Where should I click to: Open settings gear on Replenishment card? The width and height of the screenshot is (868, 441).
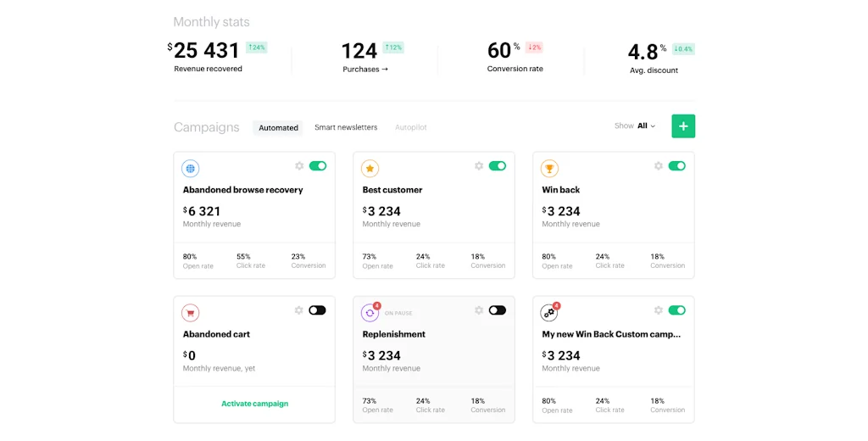coord(479,310)
